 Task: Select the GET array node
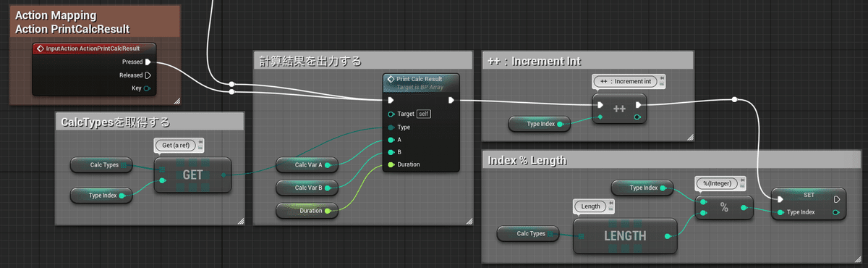click(192, 175)
